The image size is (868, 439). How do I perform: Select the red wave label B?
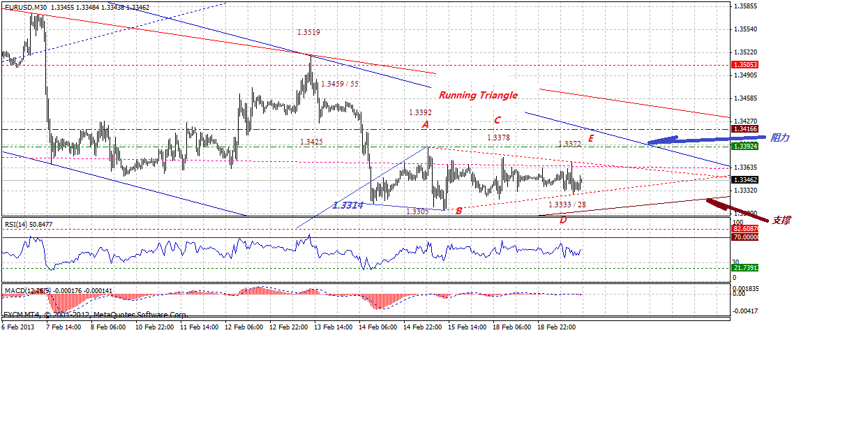pyautogui.click(x=458, y=210)
